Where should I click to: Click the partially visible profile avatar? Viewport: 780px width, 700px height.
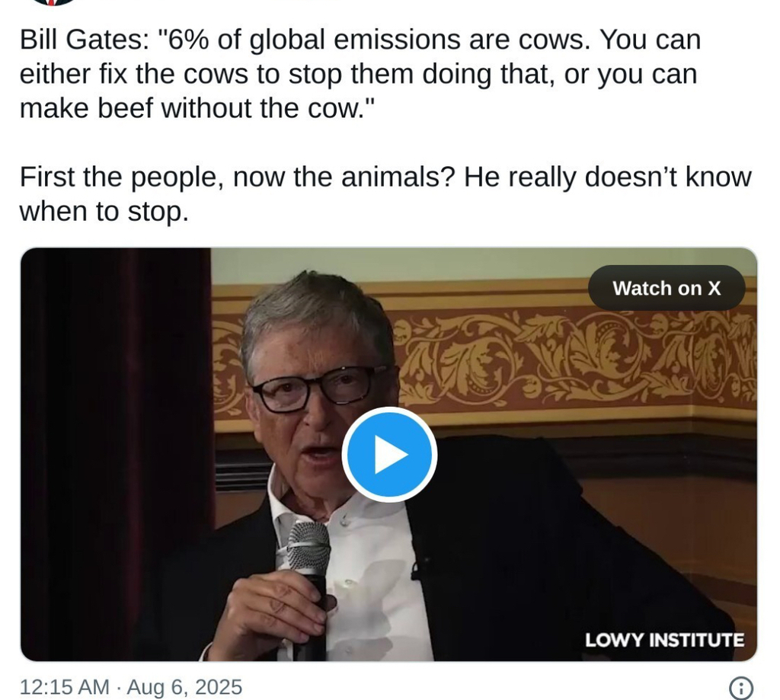click(52, 2)
